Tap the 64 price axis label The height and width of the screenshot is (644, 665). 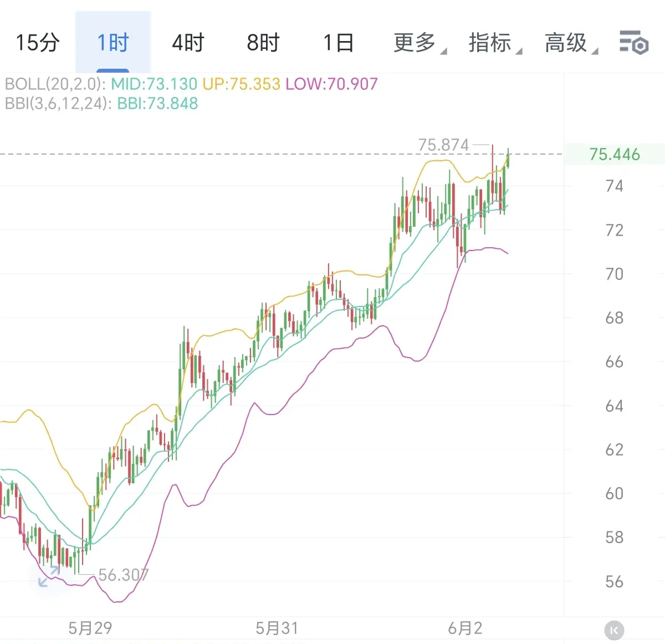pyautogui.click(x=614, y=406)
